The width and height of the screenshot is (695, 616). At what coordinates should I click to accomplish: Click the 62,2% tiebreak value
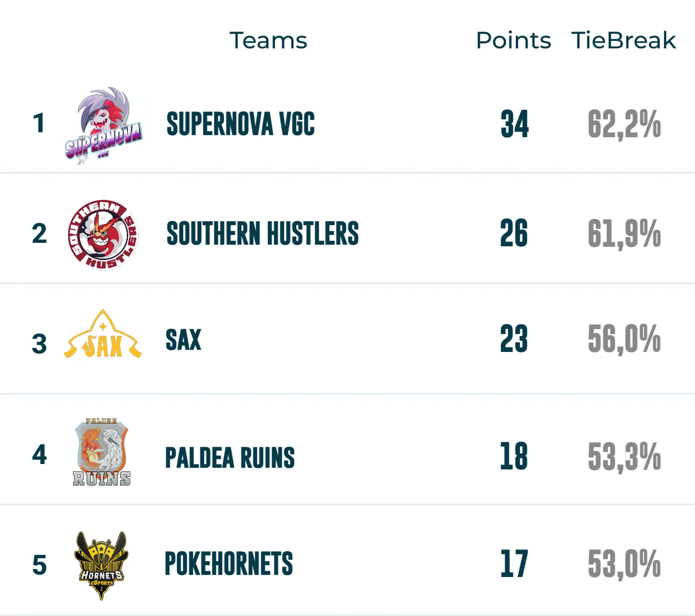[x=624, y=124]
